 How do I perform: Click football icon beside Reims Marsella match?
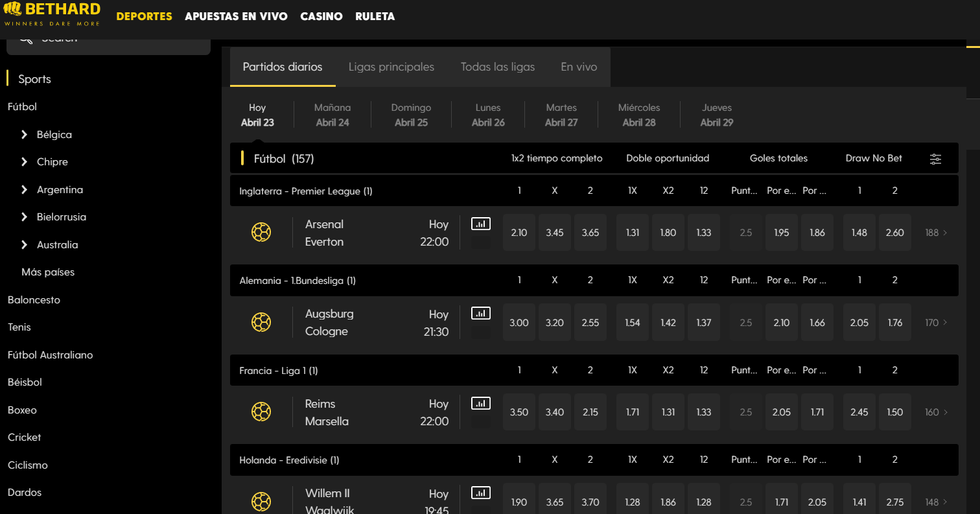tap(261, 412)
